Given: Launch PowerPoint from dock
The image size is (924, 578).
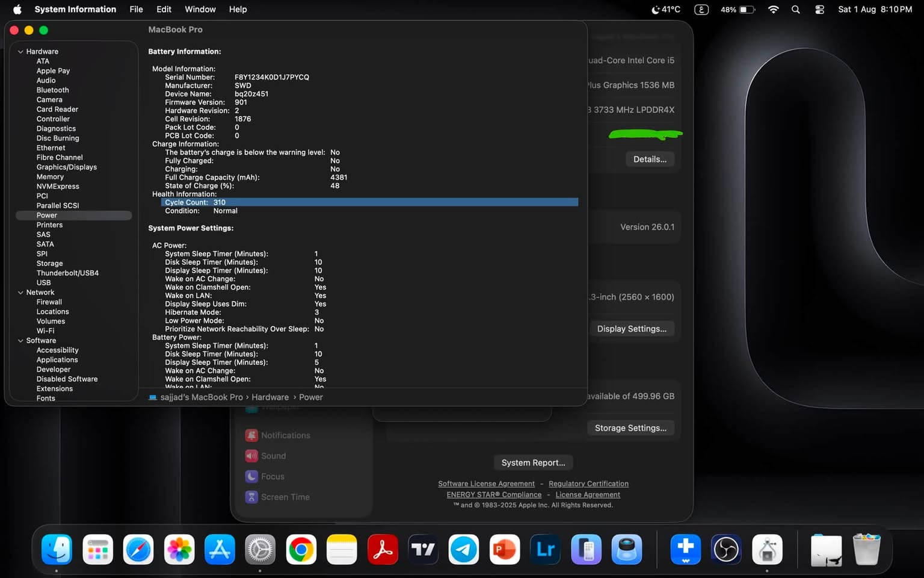Looking at the screenshot, I should (505, 549).
